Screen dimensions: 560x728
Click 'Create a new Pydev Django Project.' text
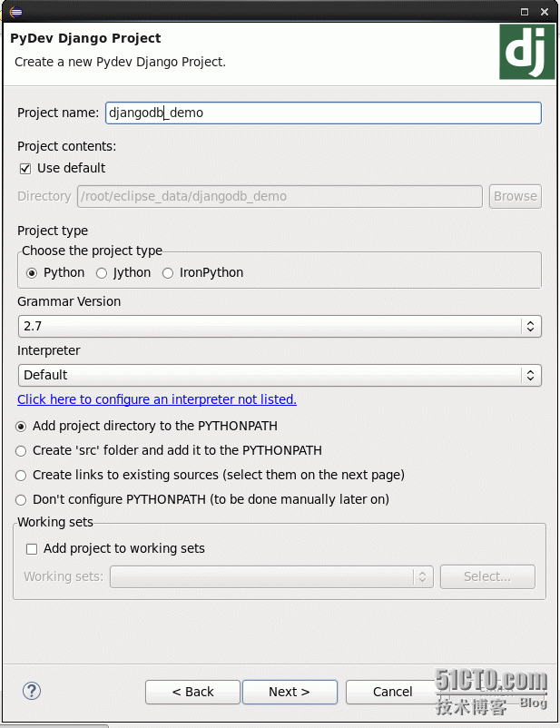point(121,63)
